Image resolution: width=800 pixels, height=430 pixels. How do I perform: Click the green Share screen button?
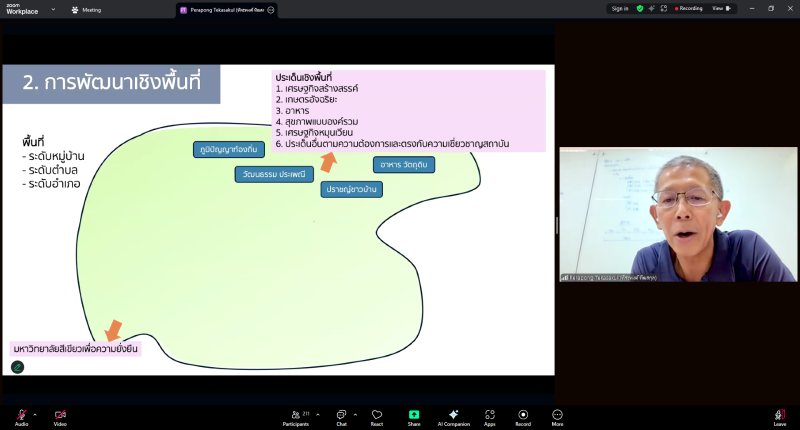click(x=414, y=415)
